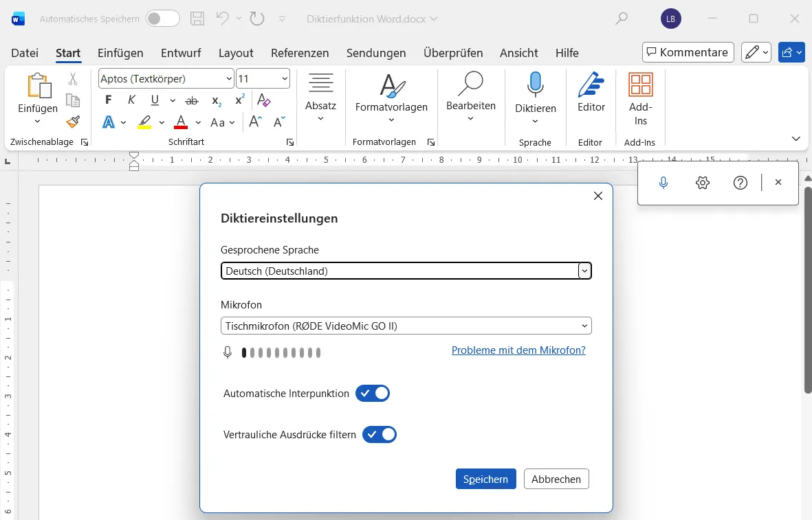The image size is (812, 520).
Task: Open the font size 11 dropdown
Action: [x=285, y=78]
